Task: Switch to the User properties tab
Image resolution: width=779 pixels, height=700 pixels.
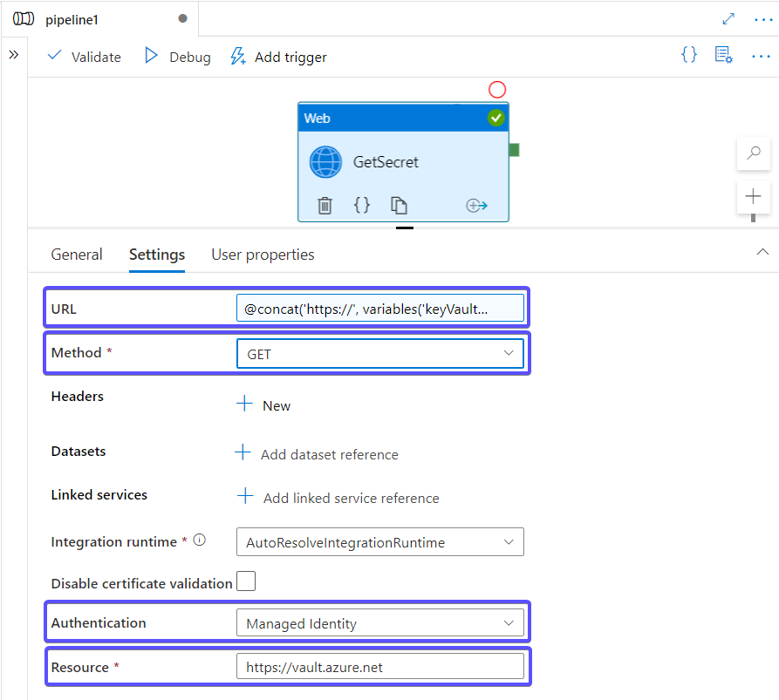Action: (263, 255)
